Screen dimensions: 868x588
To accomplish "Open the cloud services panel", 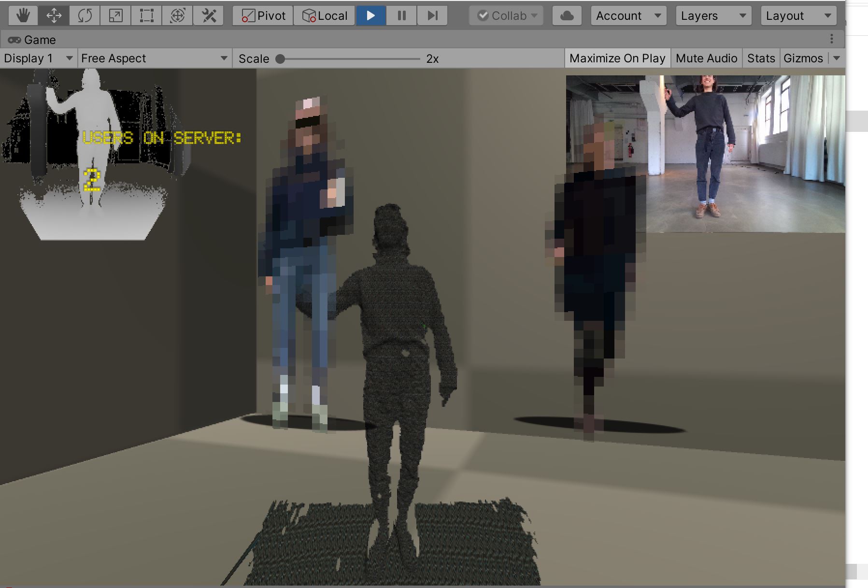I will tap(567, 16).
